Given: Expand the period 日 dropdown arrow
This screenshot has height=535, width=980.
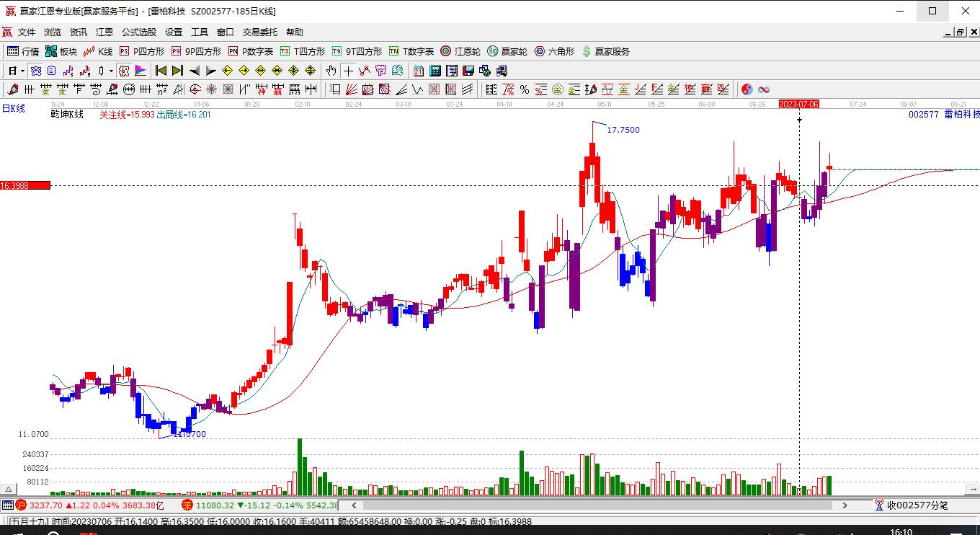Looking at the screenshot, I should pos(23,71).
